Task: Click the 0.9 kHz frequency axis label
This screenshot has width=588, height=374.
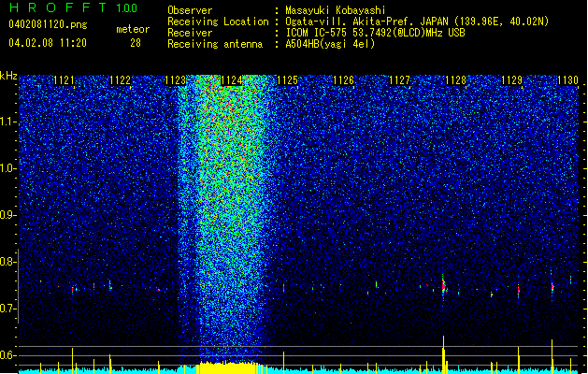Action: point(8,215)
